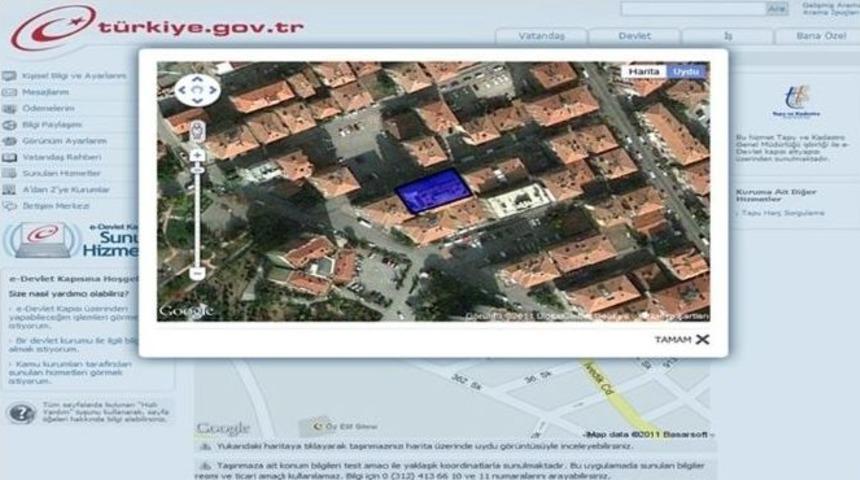
Task: Pan the satellite map up
Action: [197, 80]
